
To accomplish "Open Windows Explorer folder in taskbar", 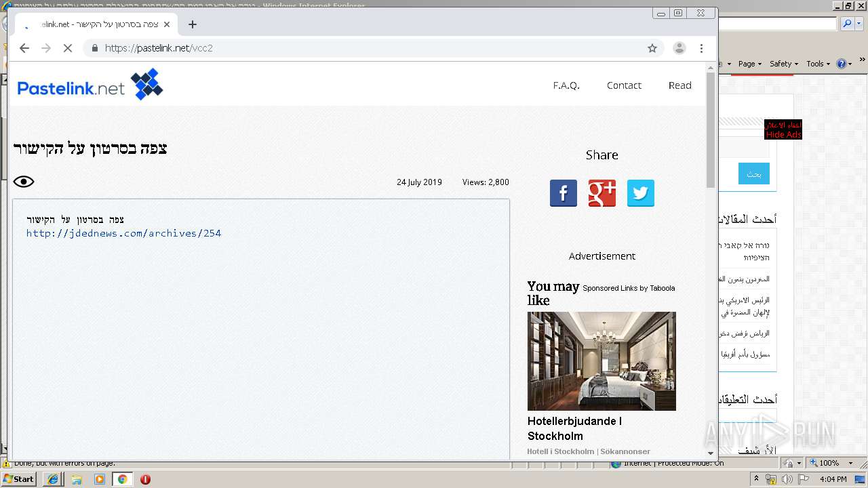I will (x=77, y=479).
